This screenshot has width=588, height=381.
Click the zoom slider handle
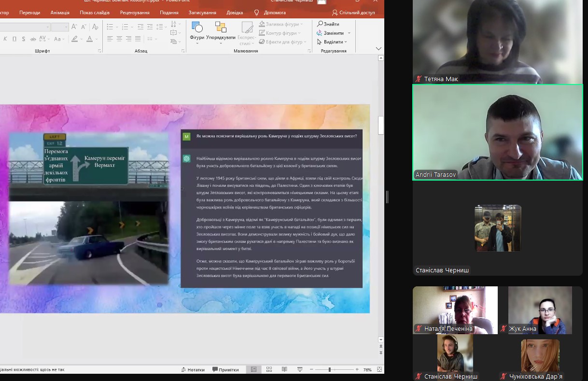click(329, 369)
